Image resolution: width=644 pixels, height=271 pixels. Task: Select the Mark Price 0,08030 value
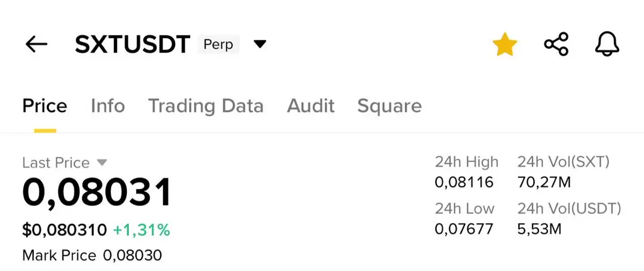(x=132, y=256)
